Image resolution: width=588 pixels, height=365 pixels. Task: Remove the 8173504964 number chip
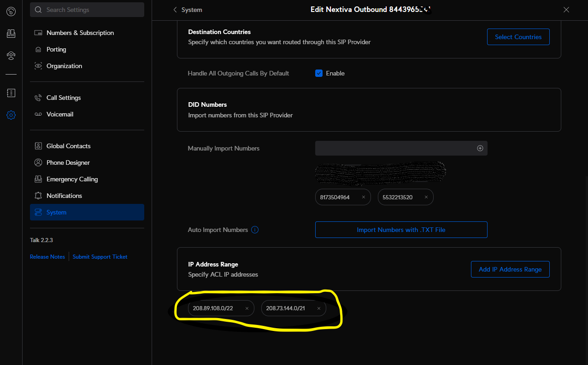pos(363,197)
